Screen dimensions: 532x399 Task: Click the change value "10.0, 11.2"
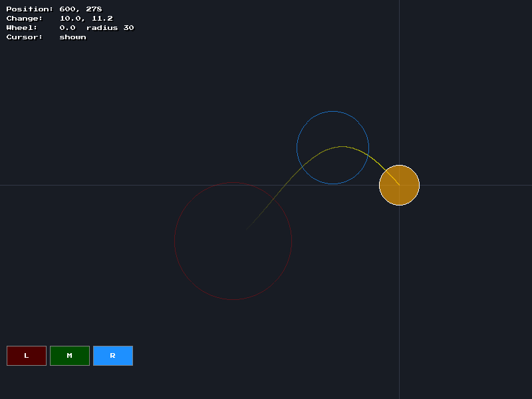[86, 19]
